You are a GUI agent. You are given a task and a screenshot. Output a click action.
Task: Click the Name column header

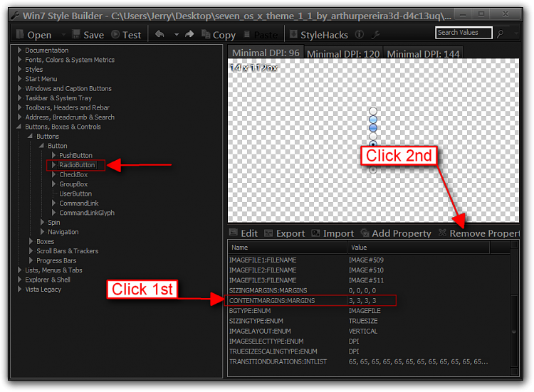[288, 248]
